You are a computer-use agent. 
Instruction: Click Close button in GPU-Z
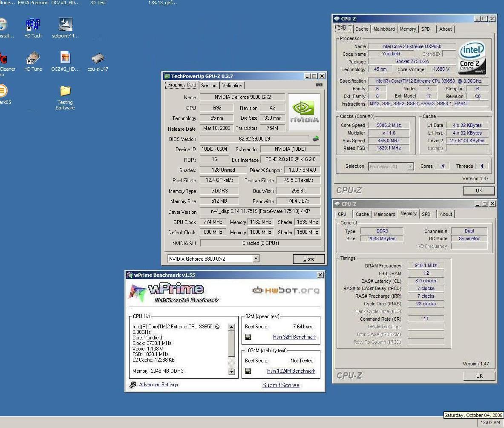pyautogui.click(x=309, y=259)
